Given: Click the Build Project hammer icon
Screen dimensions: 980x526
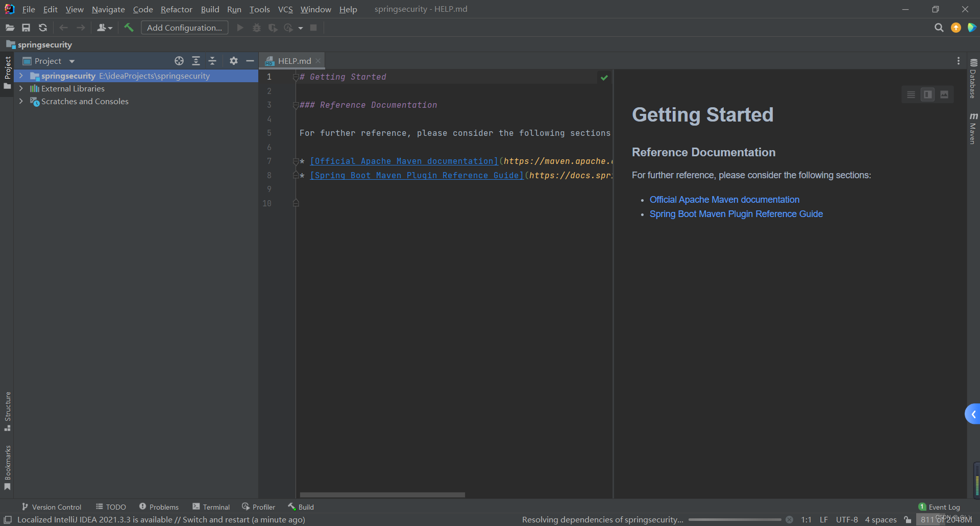Looking at the screenshot, I should 129,28.
